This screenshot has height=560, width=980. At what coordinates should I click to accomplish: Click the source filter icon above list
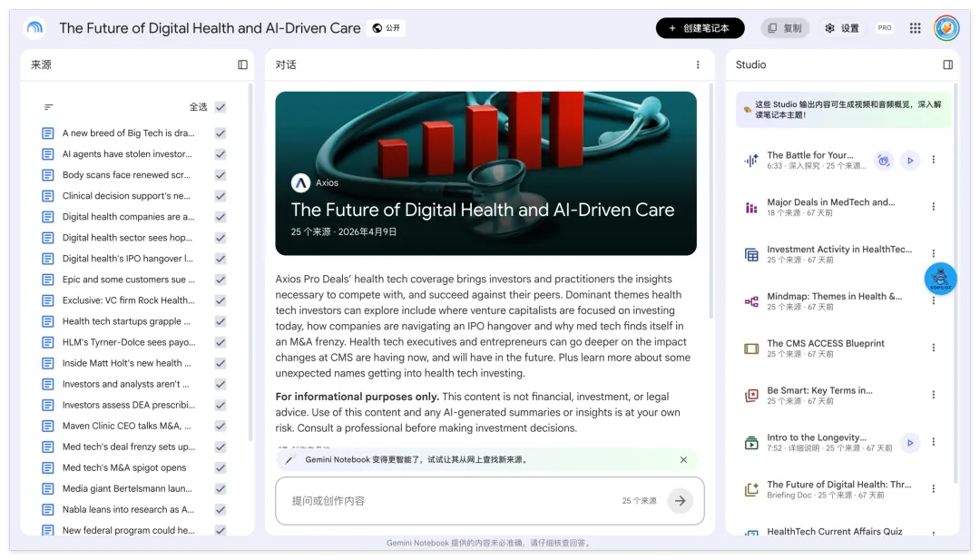pyautogui.click(x=49, y=107)
